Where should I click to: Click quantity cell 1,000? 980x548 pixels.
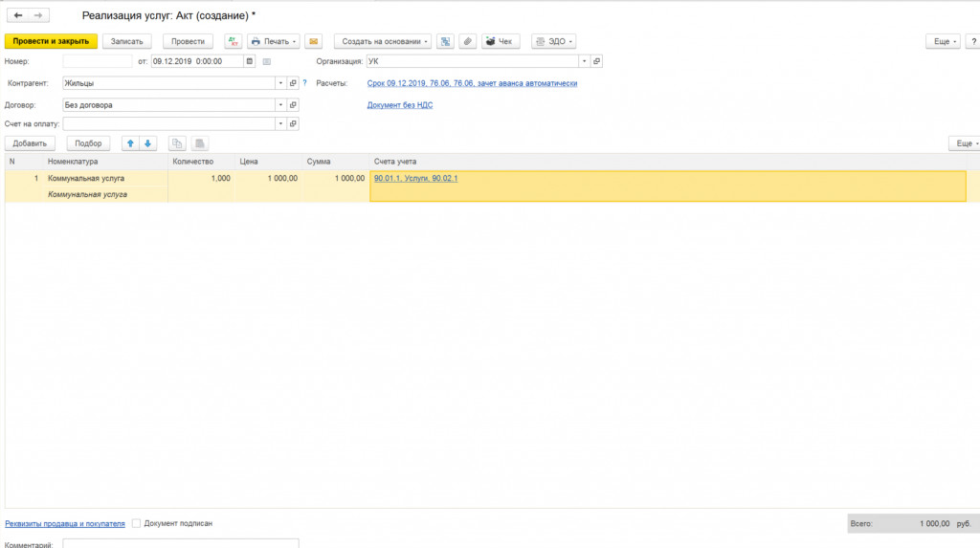[201, 178]
